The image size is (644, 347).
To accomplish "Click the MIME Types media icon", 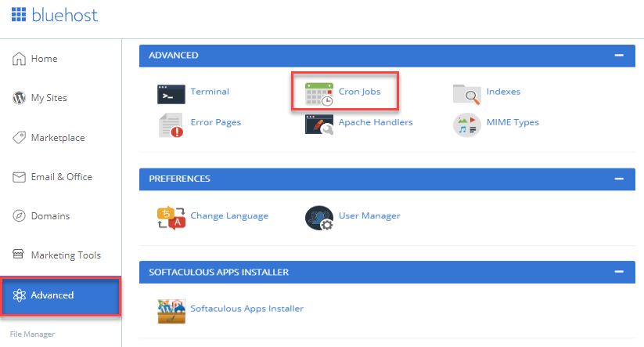I will (x=467, y=125).
